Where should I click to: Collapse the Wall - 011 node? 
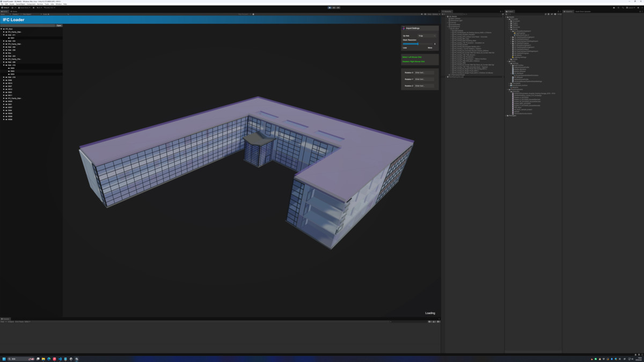pos(5,35)
